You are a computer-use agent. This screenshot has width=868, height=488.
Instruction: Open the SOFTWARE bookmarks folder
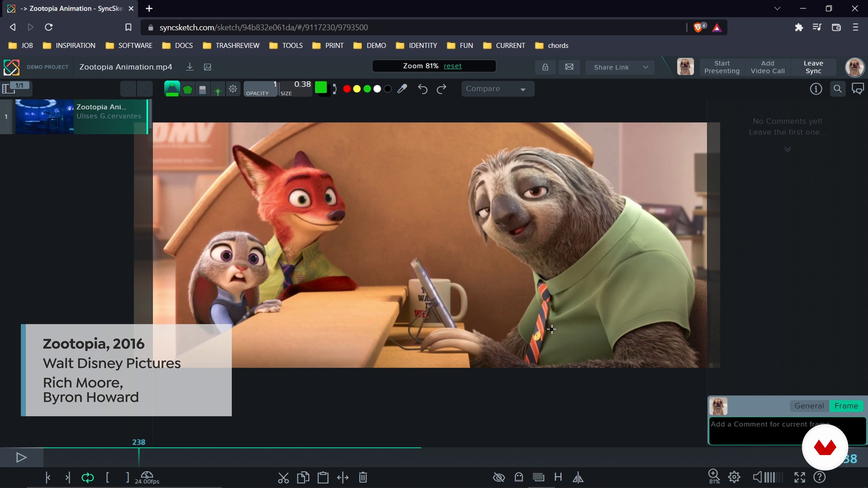point(129,45)
